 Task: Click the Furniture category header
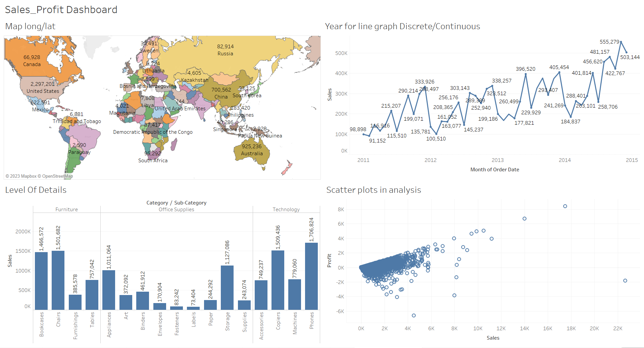(x=66, y=209)
